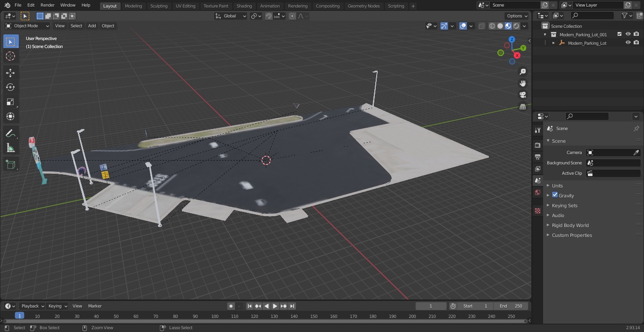Switch to wireframe viewport shading

click(x=492, y=26)
